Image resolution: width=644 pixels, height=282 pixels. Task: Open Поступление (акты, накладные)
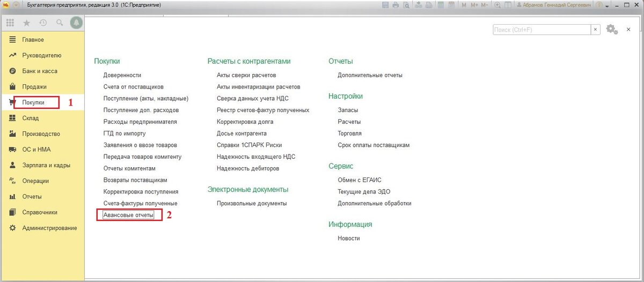pos(146,99)
